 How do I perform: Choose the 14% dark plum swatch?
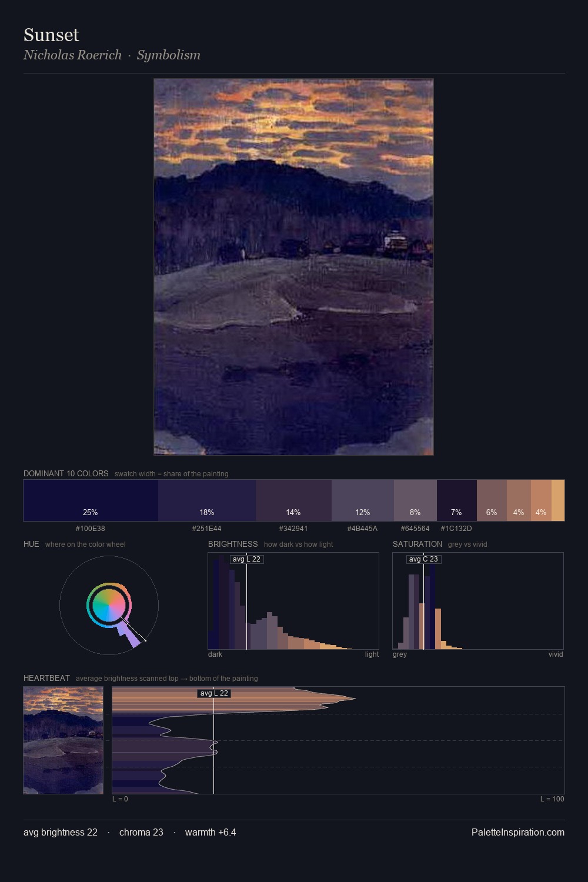293,500
